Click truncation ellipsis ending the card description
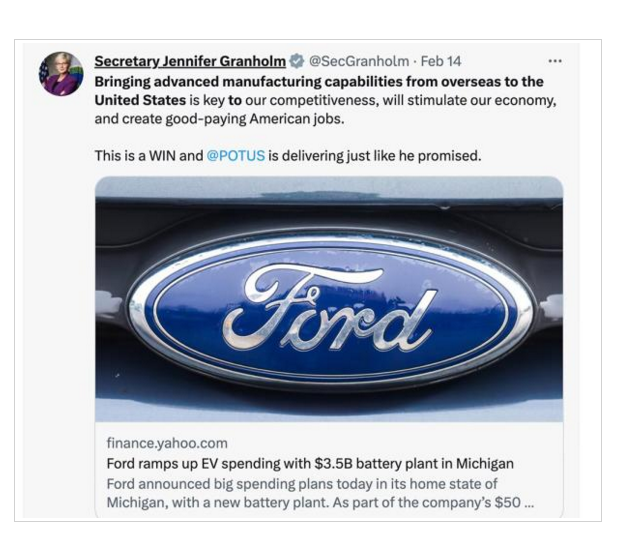 [x=529, y=502]
